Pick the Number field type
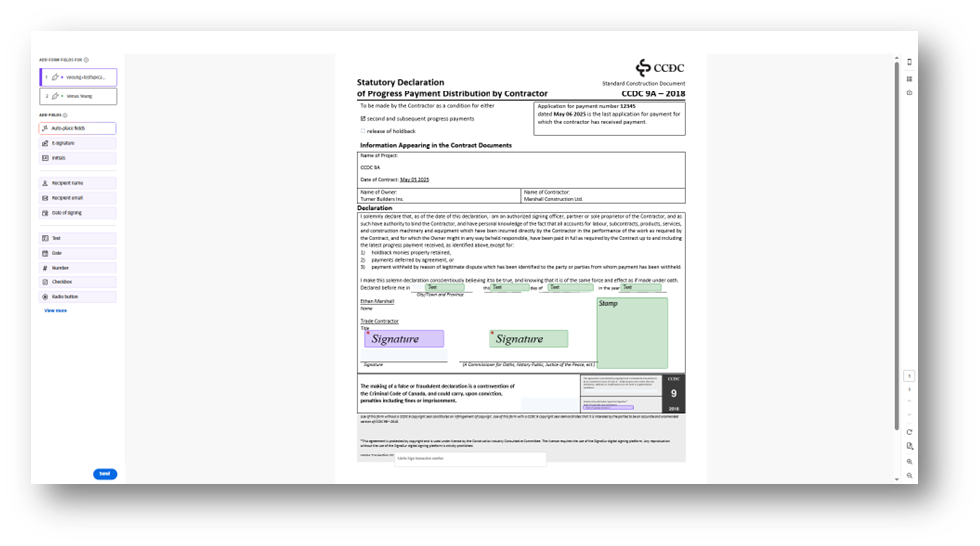Viewport: 980px width, 546px height. (78, 268)
